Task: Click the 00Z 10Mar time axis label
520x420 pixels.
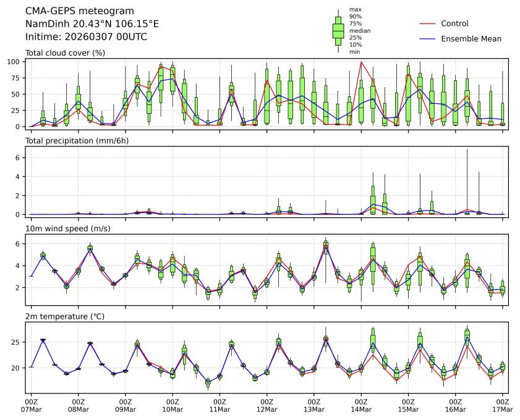Action: (173, 405)
